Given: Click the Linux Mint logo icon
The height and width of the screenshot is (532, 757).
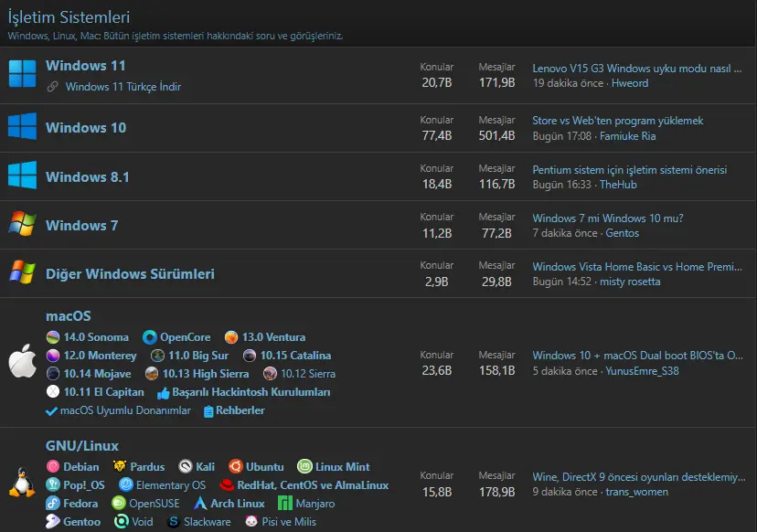Looking at the screenshot, I should 304,466.
